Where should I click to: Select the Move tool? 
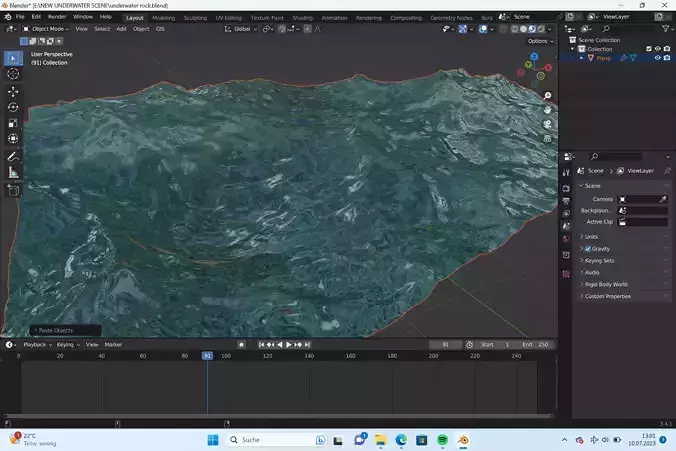(13, 91)
